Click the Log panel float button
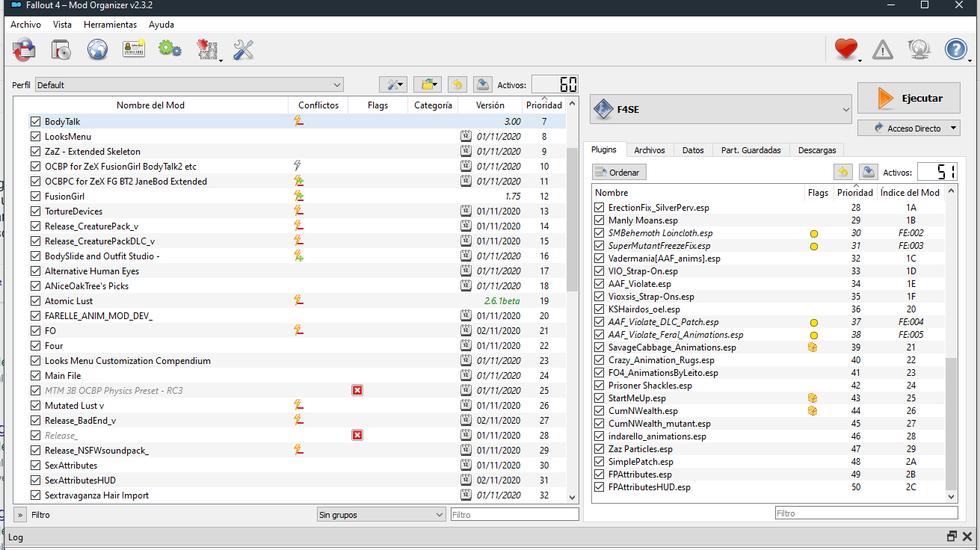 [952, 536]
